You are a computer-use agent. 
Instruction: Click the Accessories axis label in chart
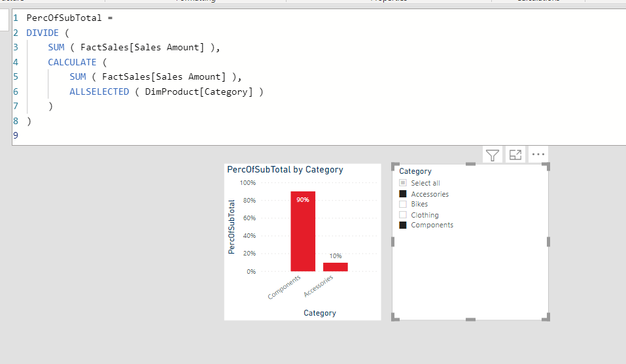tap(318, 286)
